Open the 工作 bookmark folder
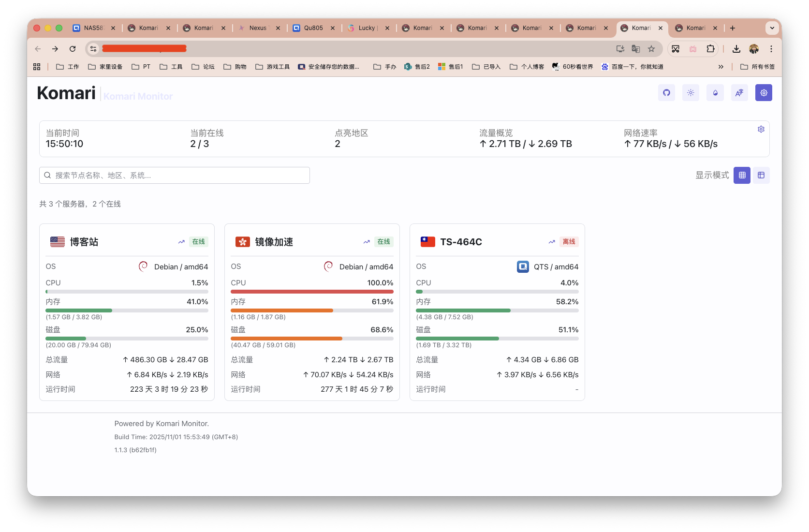This screenshot has height=532, width=809. 68,67
